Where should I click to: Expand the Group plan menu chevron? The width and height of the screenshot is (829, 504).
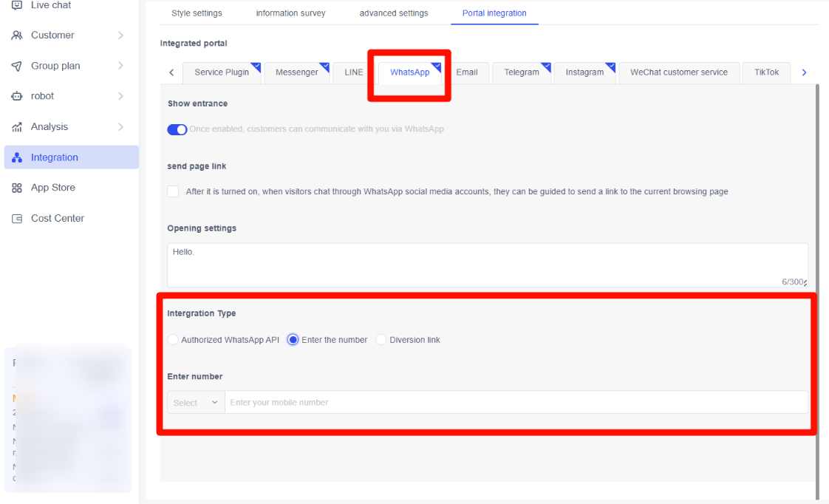point(120,66)
